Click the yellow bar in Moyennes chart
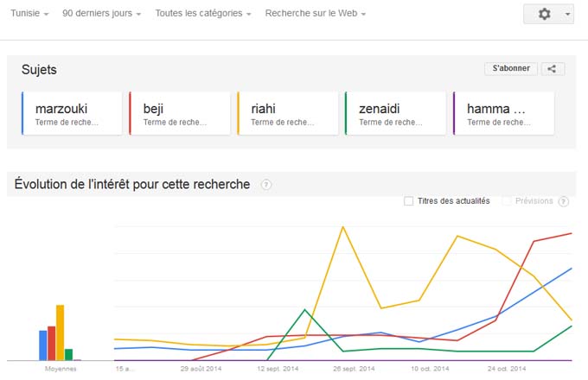 pos(60,332)
